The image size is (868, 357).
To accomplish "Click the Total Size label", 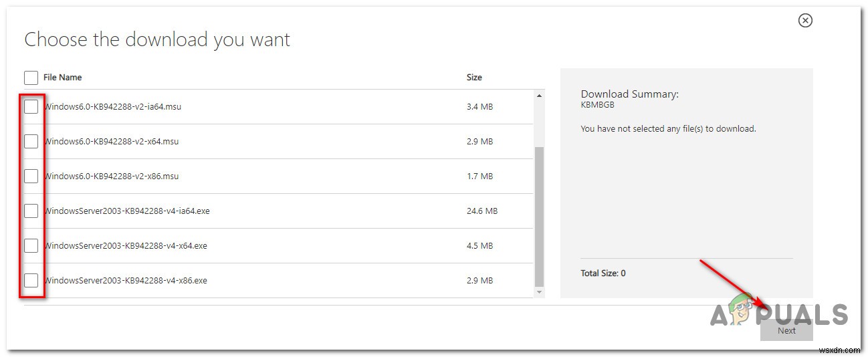I will [603, 273].
